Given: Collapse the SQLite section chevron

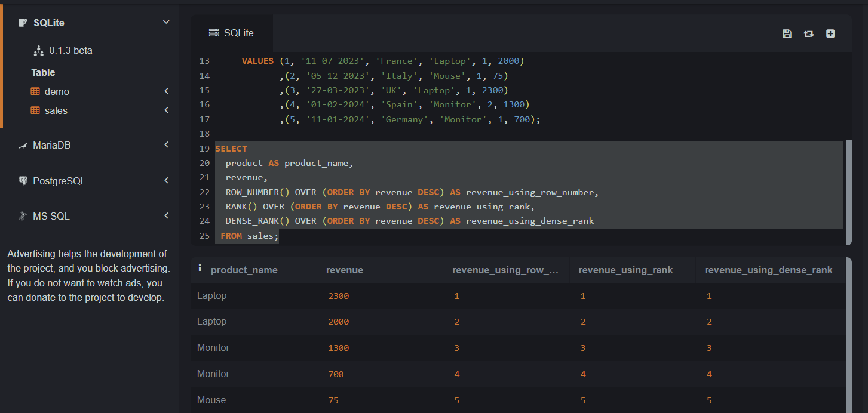Looking at the screenshot, I should 166,23.
